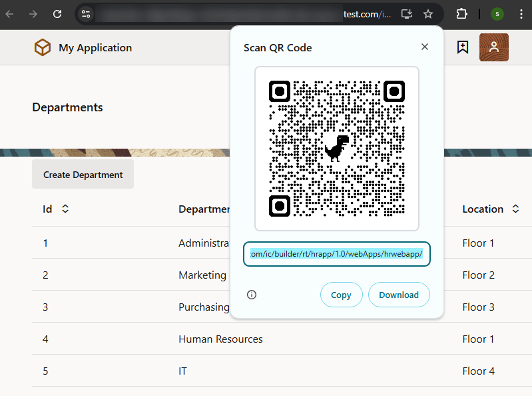Sort the table by the Location column arrows
This screenshot has width=532, height=396.
515,209
